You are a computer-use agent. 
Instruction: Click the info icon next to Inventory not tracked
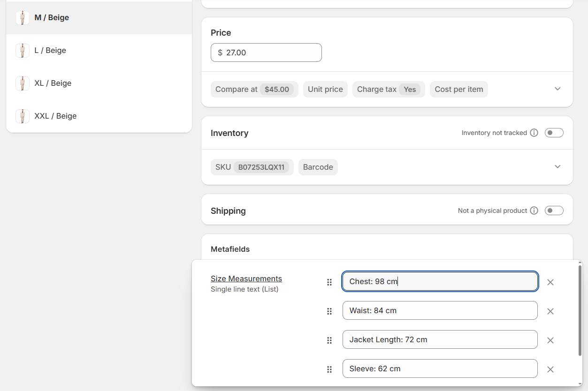(534, 133)
